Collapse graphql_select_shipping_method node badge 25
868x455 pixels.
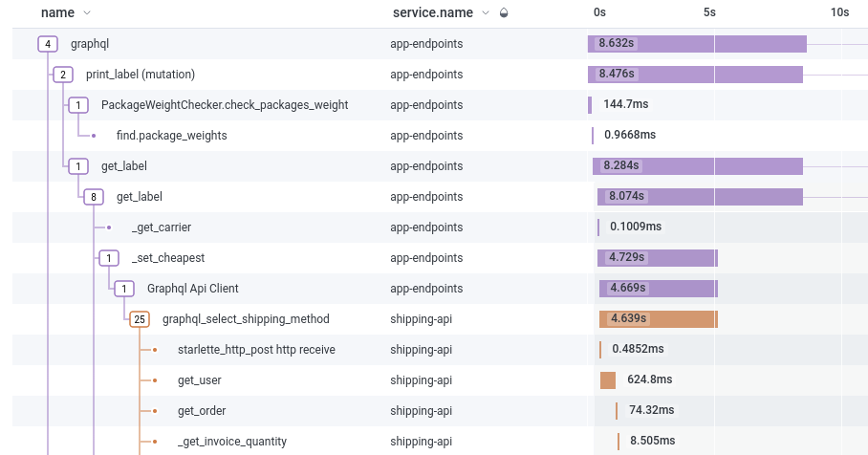click(140, 319)
